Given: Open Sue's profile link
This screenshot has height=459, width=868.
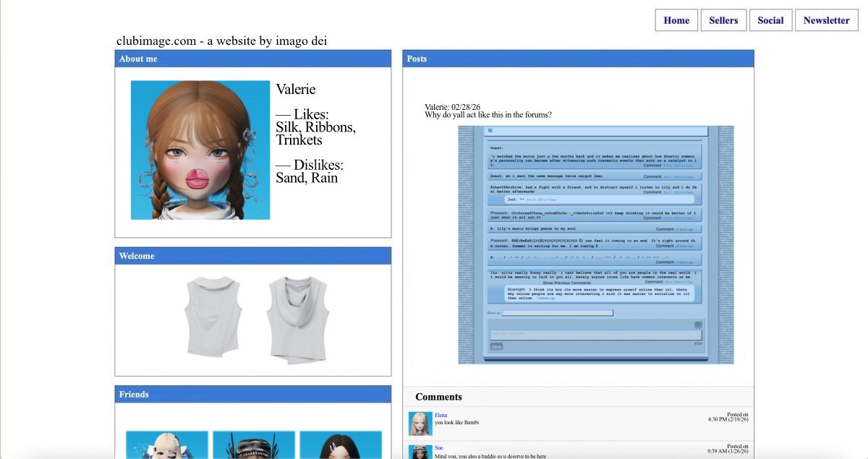Looking at the screenshot, I should [438, 447].
